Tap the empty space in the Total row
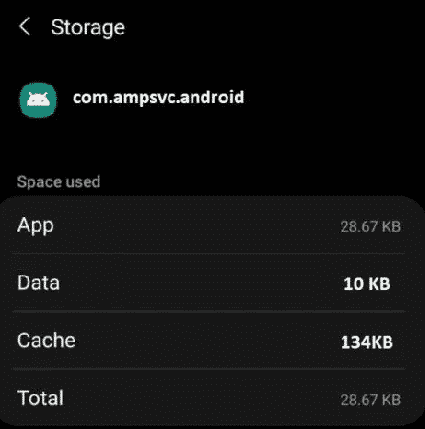 [202, 398]
